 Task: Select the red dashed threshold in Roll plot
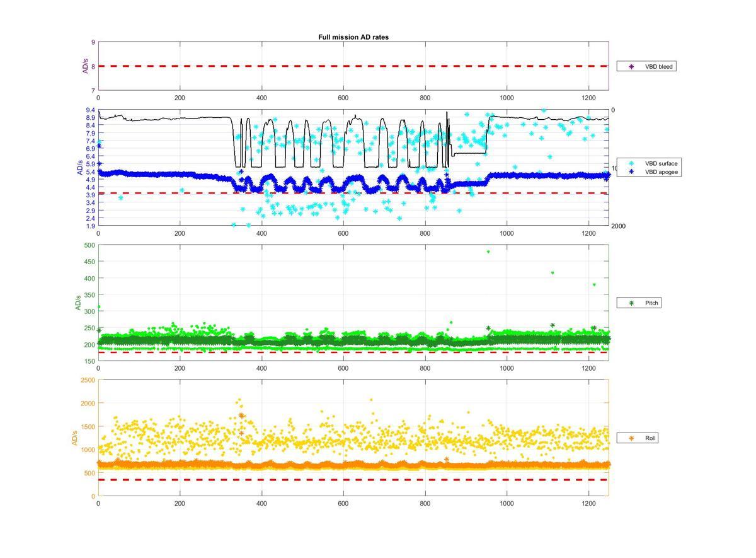(353, 480)
